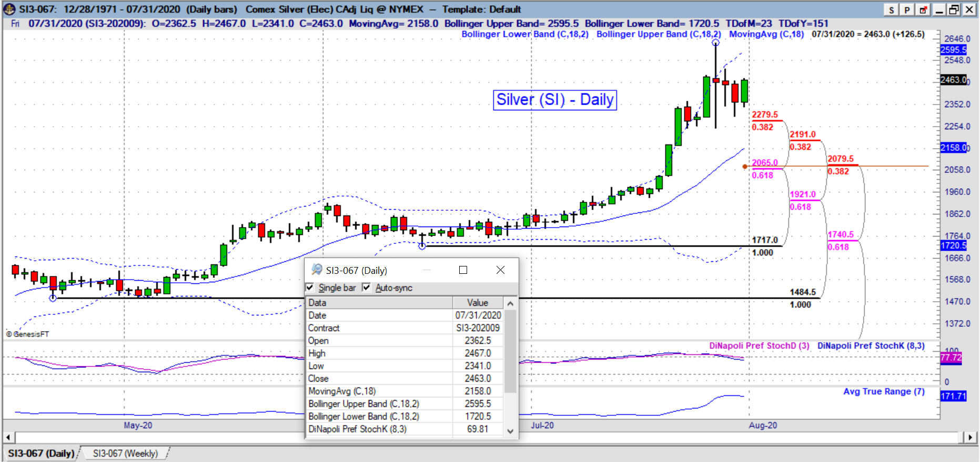Click the 1717.0 objective level label
980x462 pixels.
tap(764, 240)
